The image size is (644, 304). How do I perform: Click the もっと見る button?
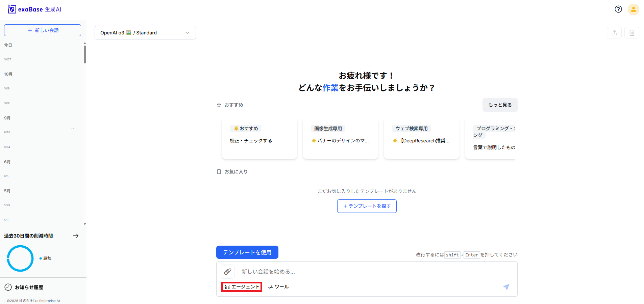coord(500,105)
